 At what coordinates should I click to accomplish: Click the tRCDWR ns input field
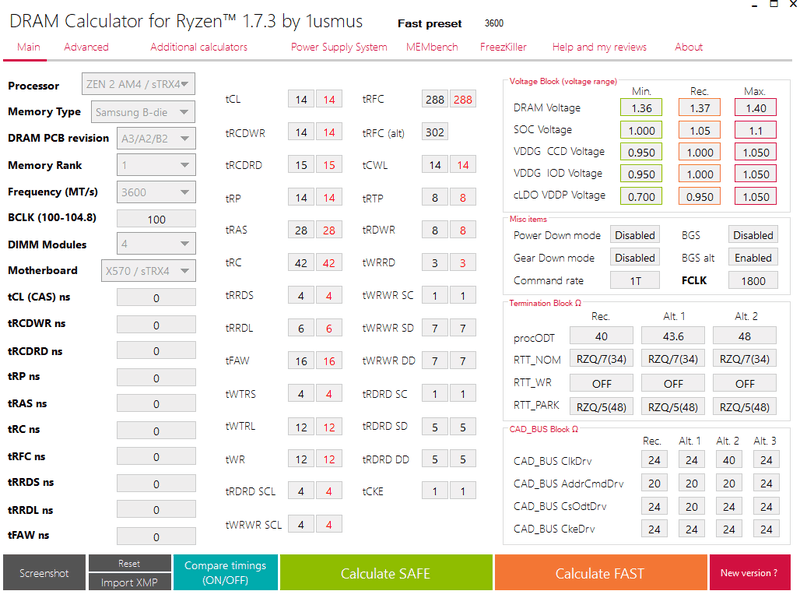156,325
